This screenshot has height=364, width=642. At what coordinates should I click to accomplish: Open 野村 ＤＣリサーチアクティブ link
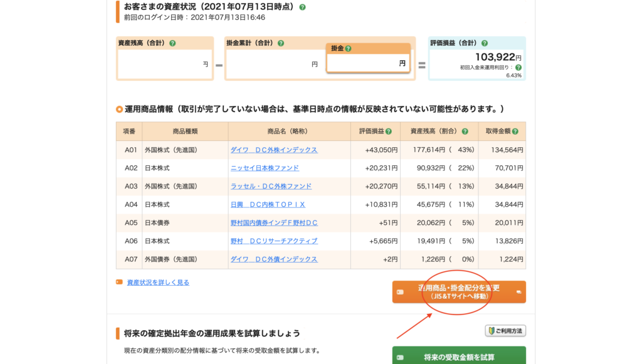274,241
